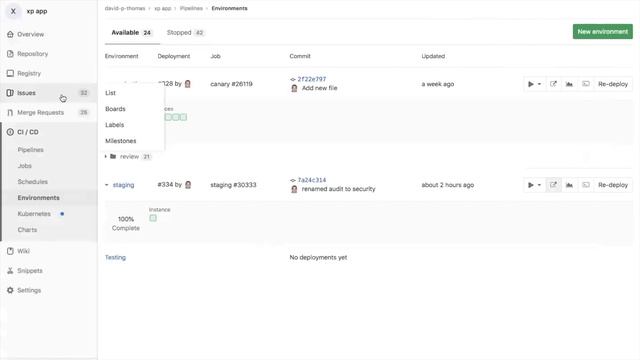Select the Registry icon in sidebar

pos(10,73)
